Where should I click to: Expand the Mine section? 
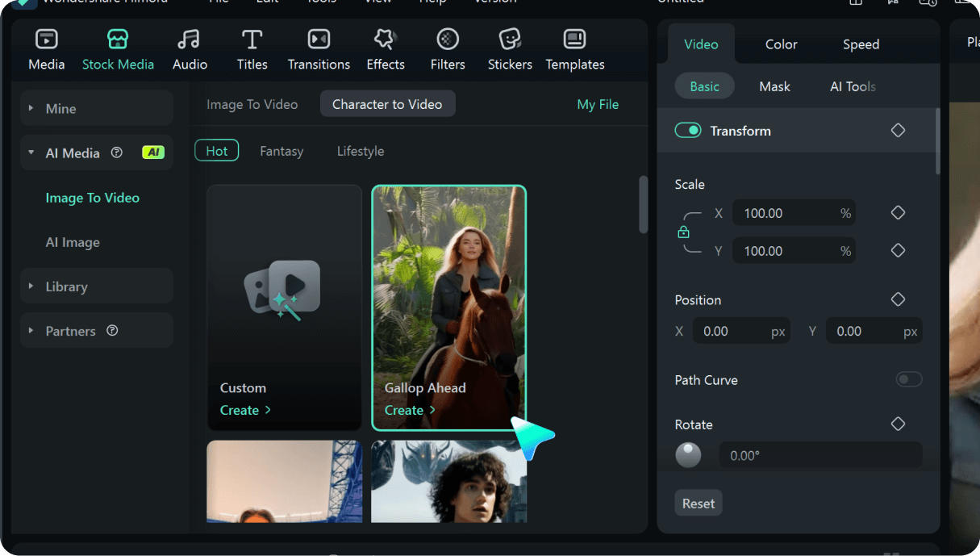[31, 108]
